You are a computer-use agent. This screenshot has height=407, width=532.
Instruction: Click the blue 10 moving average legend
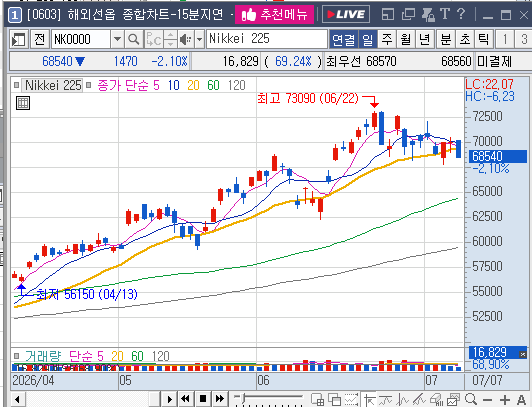click(x=174, y=85)
